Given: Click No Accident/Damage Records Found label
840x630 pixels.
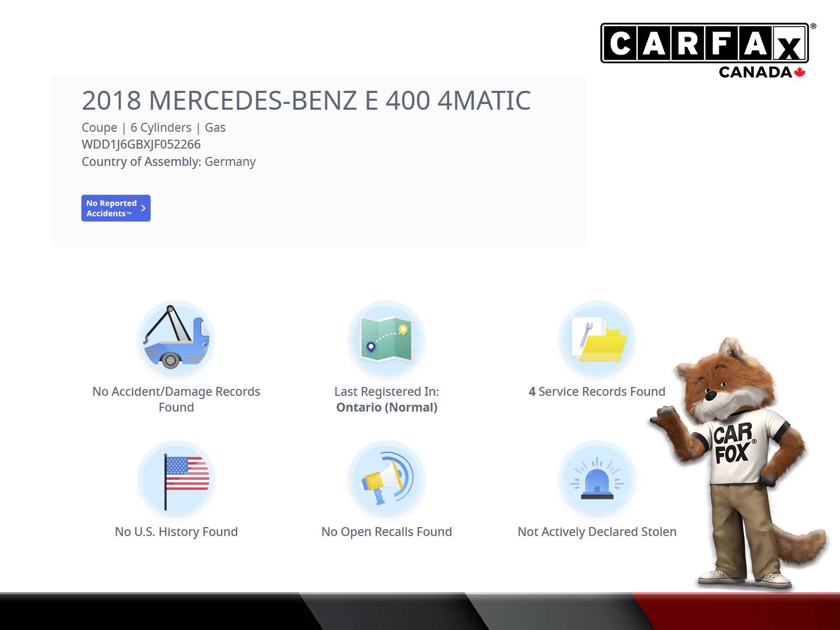Looking at the screenshot, I should [176, 400].
